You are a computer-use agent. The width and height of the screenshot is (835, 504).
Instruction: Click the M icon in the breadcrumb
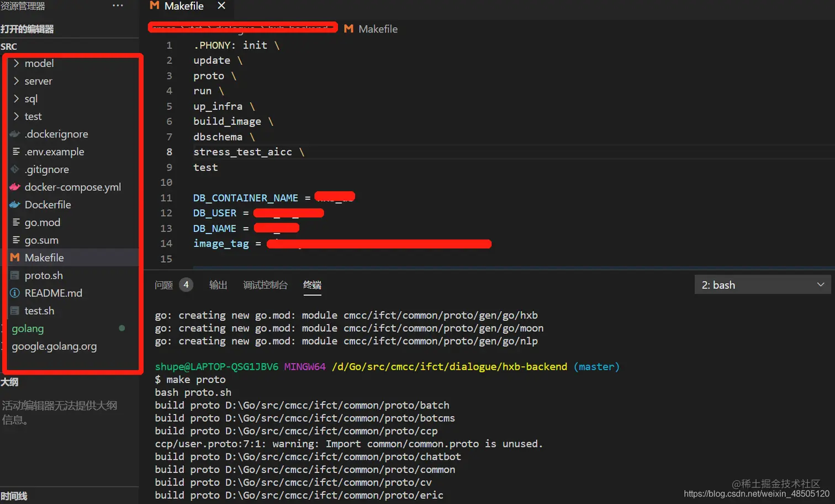click(348, 29)
